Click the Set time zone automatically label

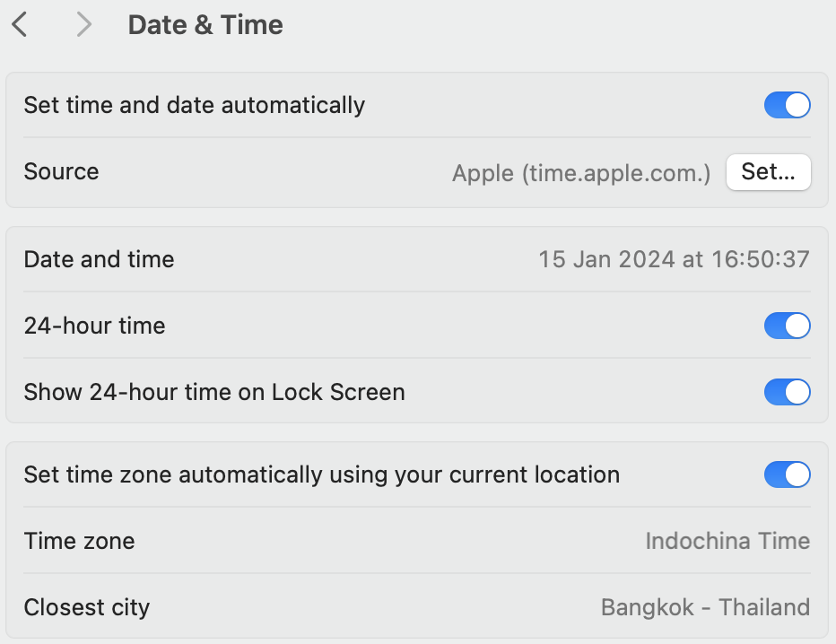point(322,474)
